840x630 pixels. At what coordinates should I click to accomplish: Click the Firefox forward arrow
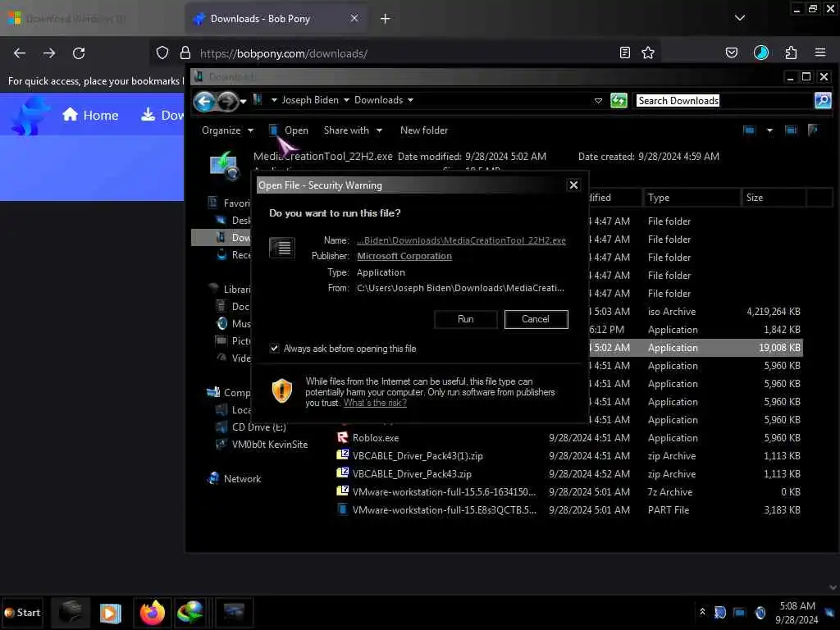(48, 53)
